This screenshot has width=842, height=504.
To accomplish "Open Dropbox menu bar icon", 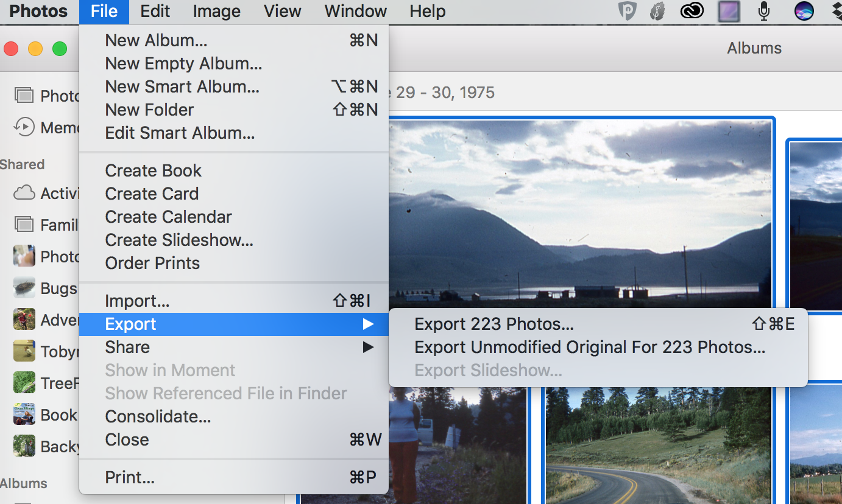I will [x=837, y=11].
